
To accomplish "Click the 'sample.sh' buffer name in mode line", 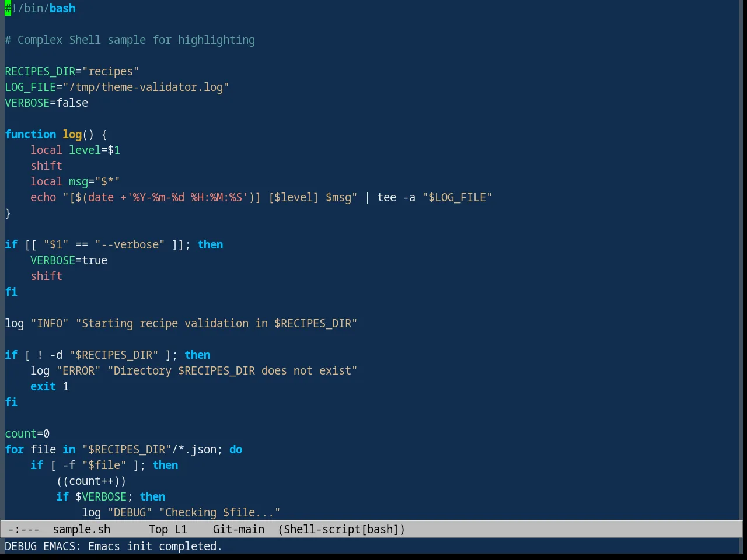I will [x=82, y=530].
